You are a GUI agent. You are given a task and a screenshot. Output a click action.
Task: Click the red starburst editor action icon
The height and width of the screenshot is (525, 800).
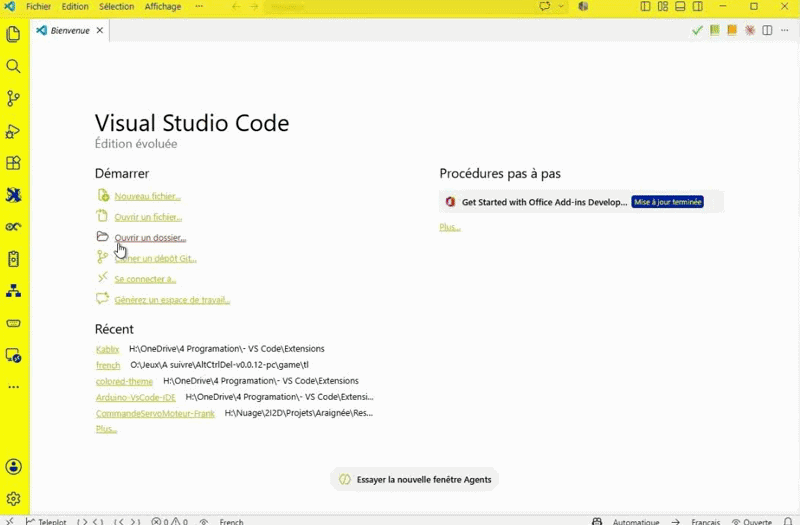[x=749, y=31]
